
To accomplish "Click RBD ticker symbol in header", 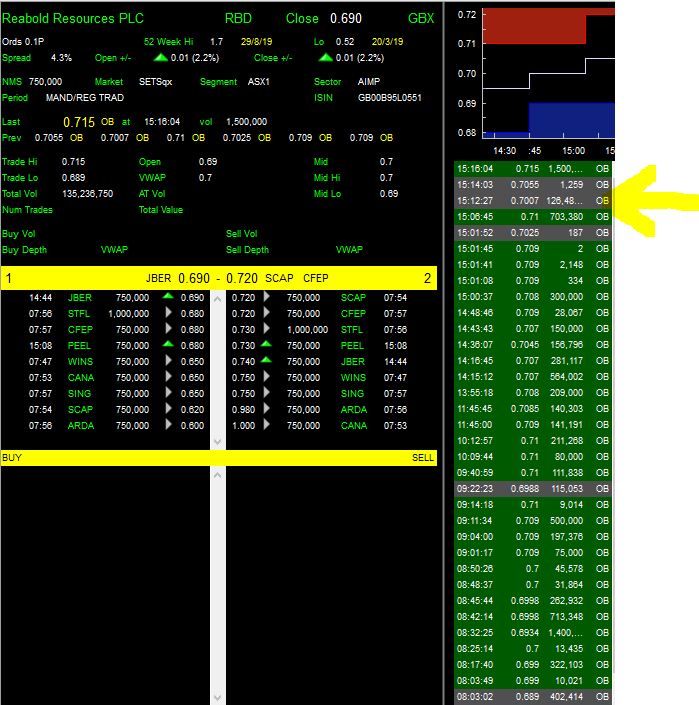I will pyautogui.click(x=238, y=18).
